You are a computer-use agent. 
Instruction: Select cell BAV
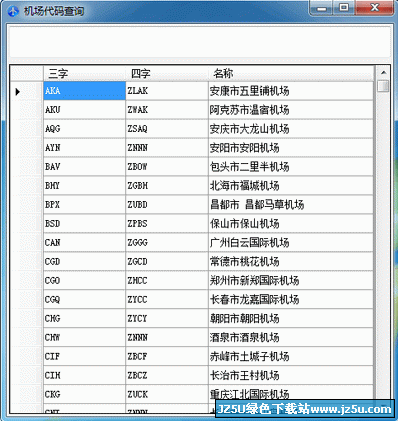(x=85, y=167)
